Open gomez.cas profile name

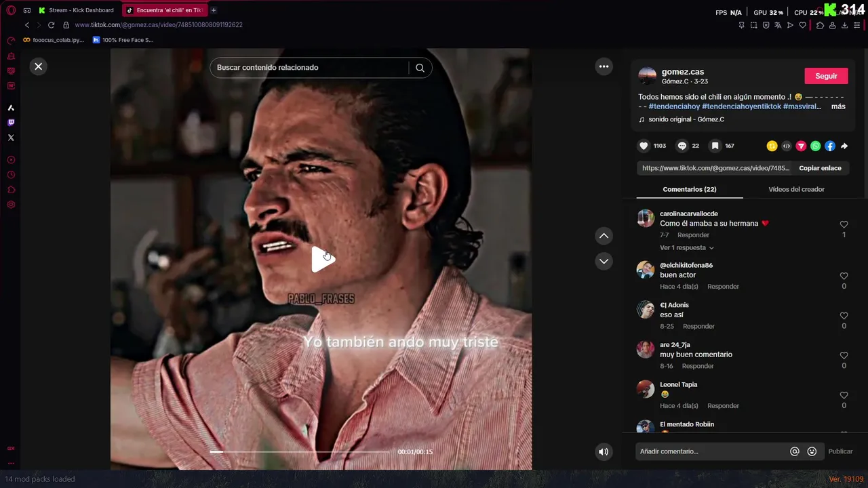(x=683, y=72)
